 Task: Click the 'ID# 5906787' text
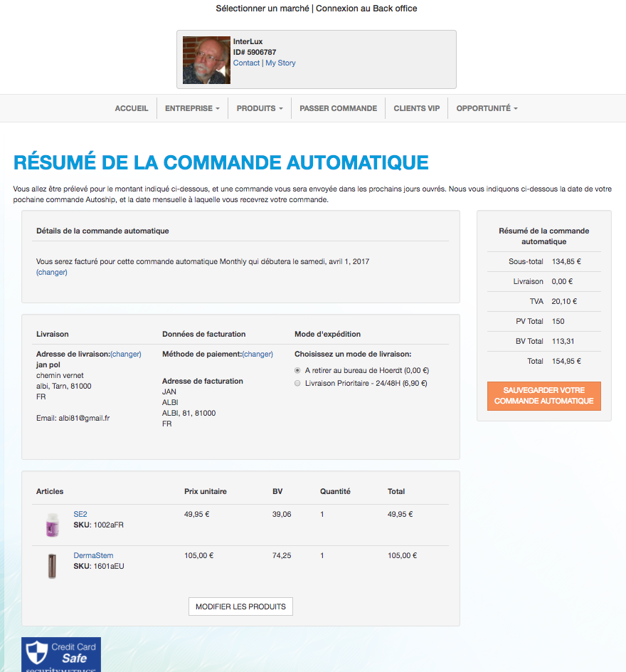pyautogui.click(x=255, y=52)
